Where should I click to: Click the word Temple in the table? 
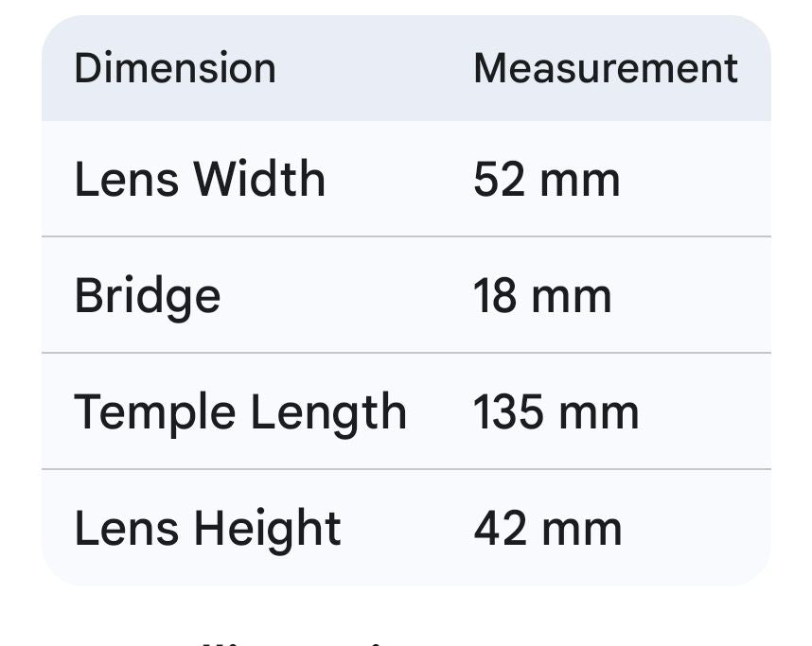click(x=155, y=414)
